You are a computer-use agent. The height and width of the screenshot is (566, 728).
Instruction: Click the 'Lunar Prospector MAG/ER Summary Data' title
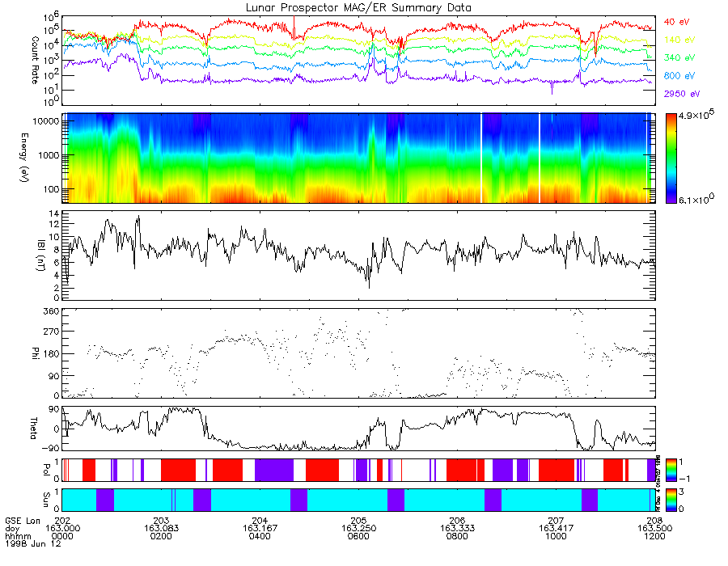tap(358, 7)
